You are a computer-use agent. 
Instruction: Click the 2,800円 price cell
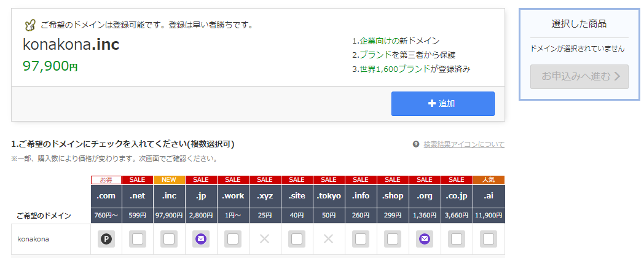[202, 215]
